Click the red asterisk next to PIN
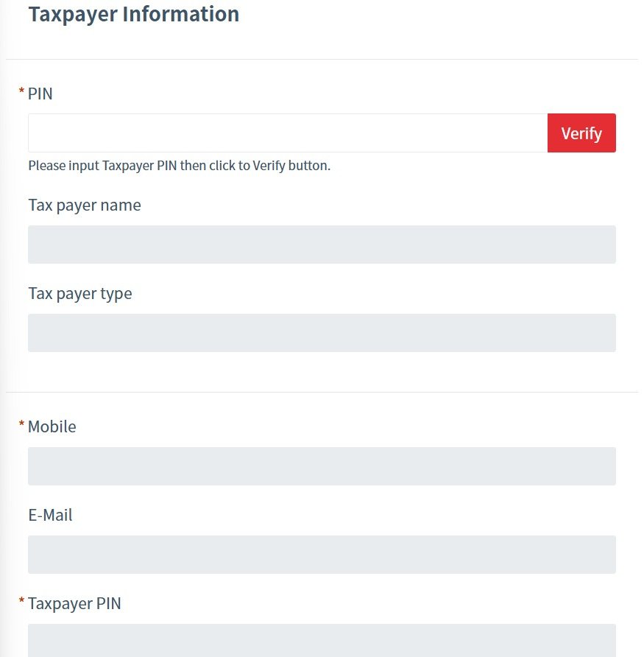The image size is (644, 657). tap(20, 89)
